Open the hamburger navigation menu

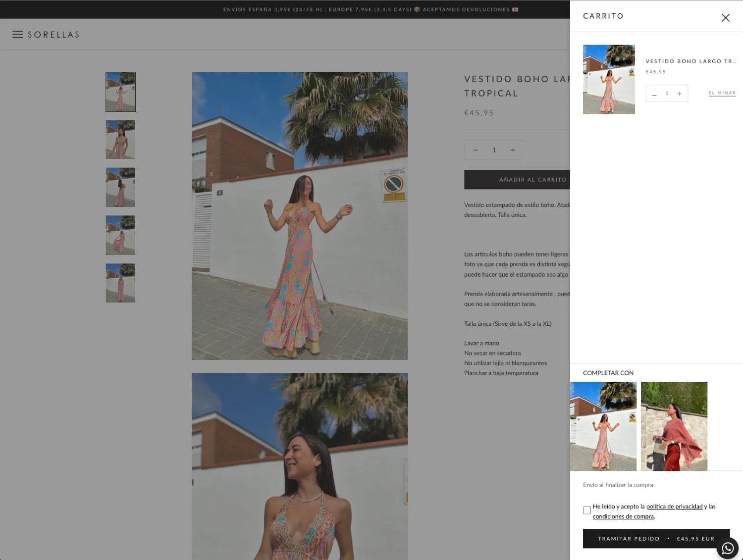coord(18,34)
